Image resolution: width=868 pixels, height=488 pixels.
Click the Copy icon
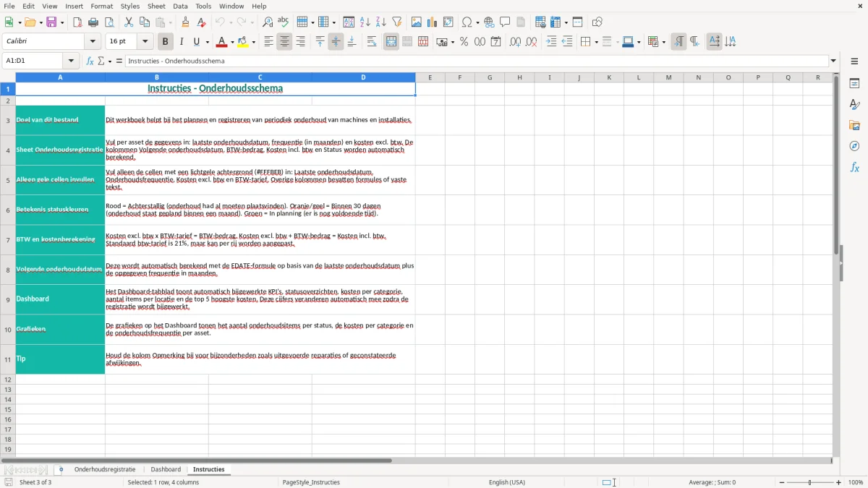click(x=144, y=22)
